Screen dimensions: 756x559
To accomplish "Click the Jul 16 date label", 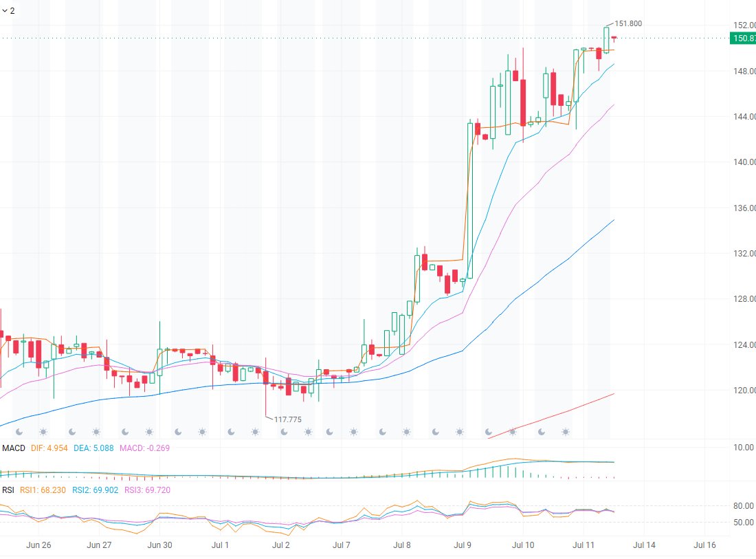I will point(705,545).
